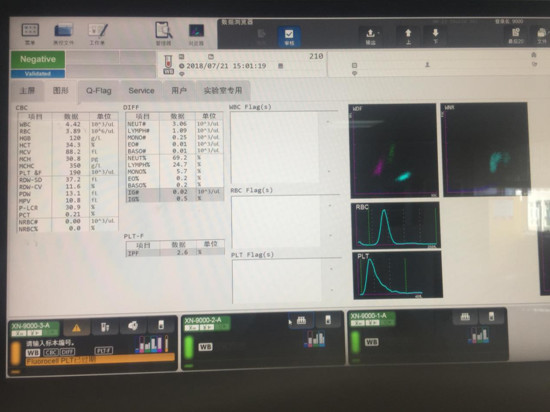Screen dimensions: 550x412
Task: Open the menu (菜单) icon
Action: pyautogui.click(x=30, y=34)
